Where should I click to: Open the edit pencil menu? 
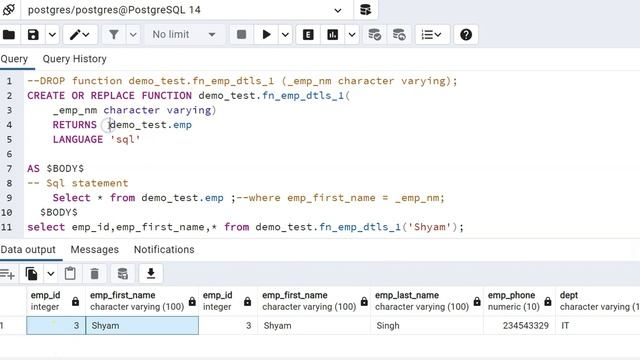pyautogui.click(x=80, y=35)
